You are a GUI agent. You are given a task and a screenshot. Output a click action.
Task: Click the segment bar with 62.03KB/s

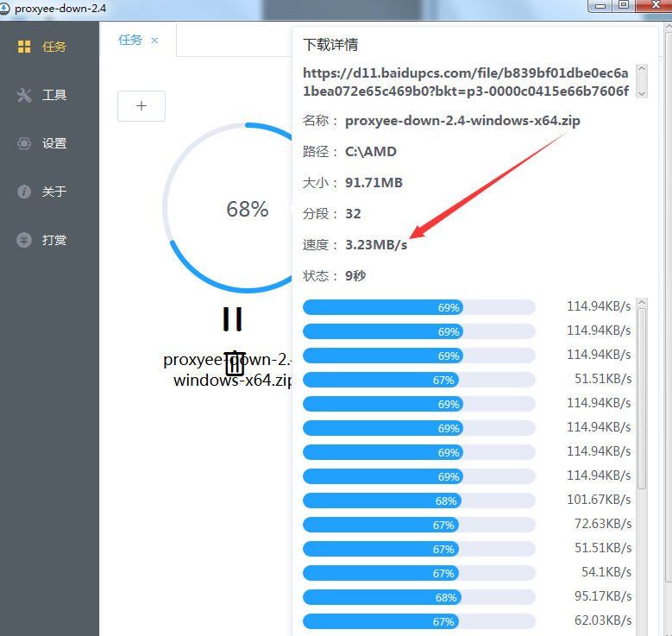point(418,621)
